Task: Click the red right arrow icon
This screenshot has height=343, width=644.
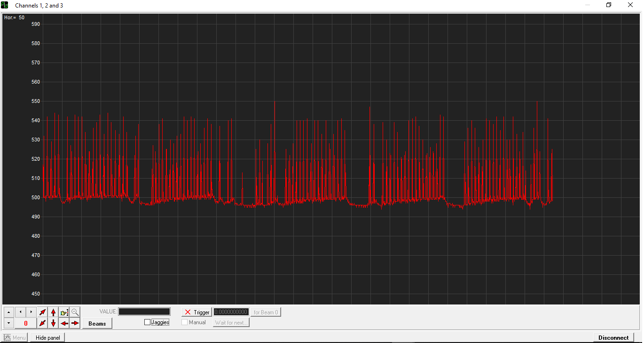Action: (75, 323)
